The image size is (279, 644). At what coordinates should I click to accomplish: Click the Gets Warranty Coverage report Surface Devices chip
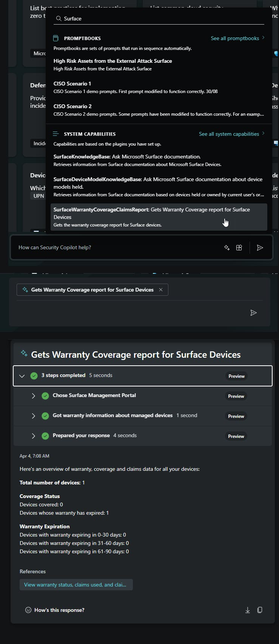[x=92, y=290]
